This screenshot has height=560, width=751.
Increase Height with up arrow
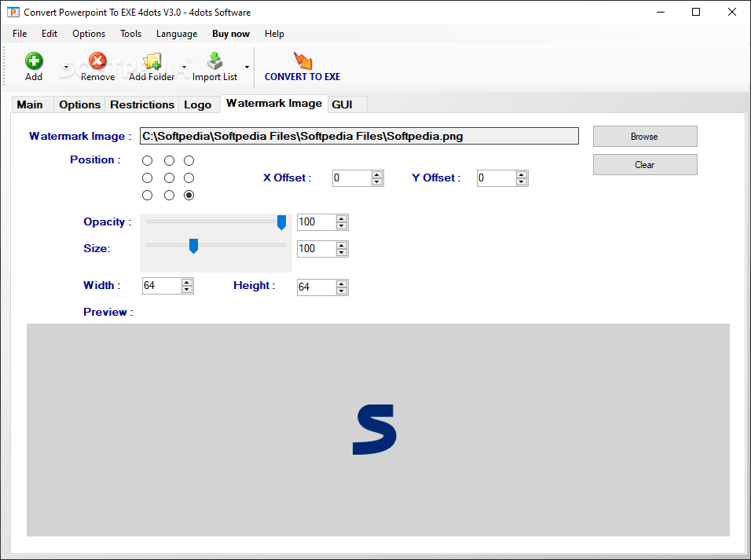point(342,284)
